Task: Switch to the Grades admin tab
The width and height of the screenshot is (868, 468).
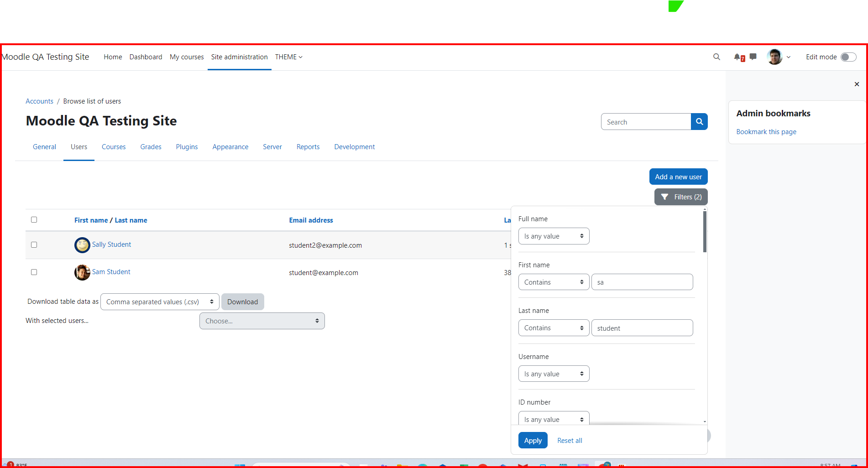Action: (x=151, y=147)
